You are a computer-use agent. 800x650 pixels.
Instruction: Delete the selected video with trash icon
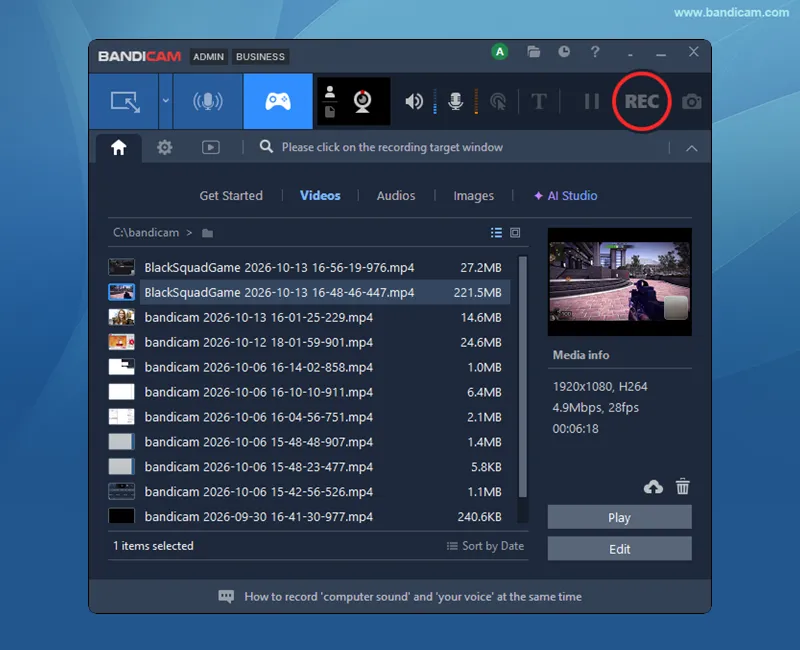[682, 487]
